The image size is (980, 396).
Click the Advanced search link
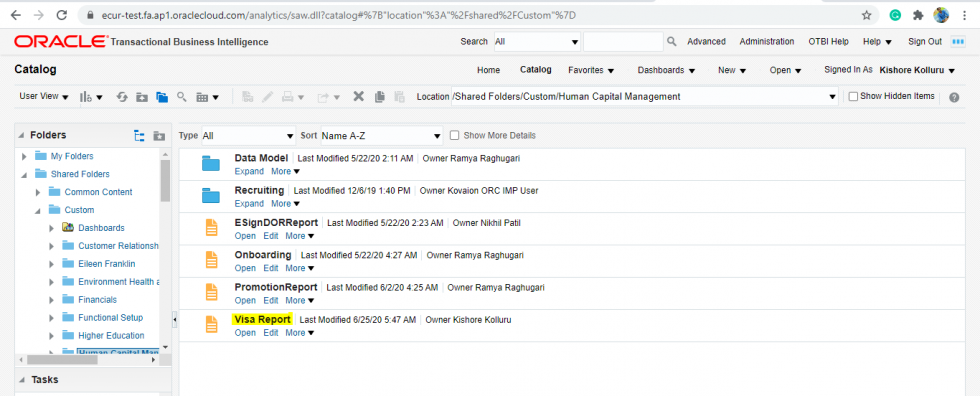click(706, 42)
